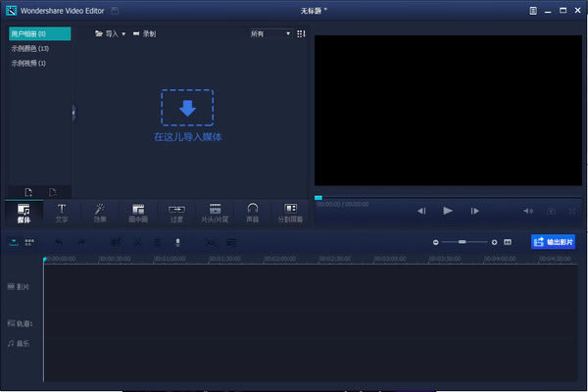Open the 分割屏幕 split screen tab
The width and height of the screenshot is (588, 392).
click(291, 213)
